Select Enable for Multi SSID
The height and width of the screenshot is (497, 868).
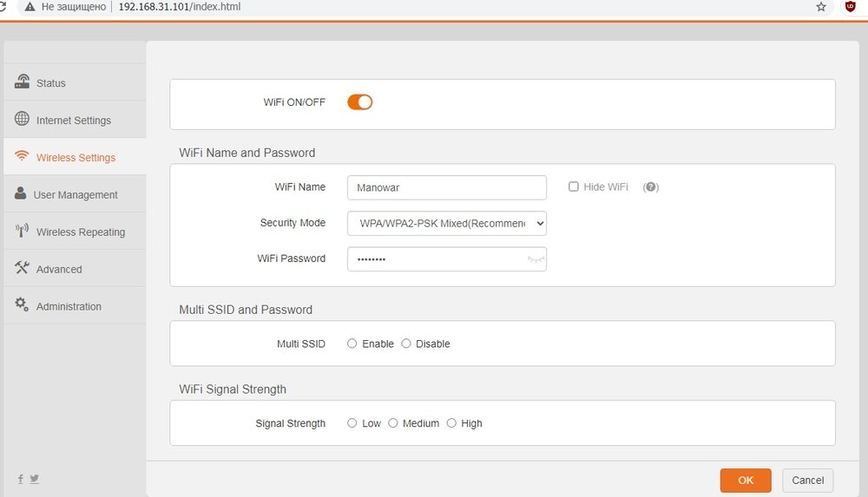(x=352, y=343)
